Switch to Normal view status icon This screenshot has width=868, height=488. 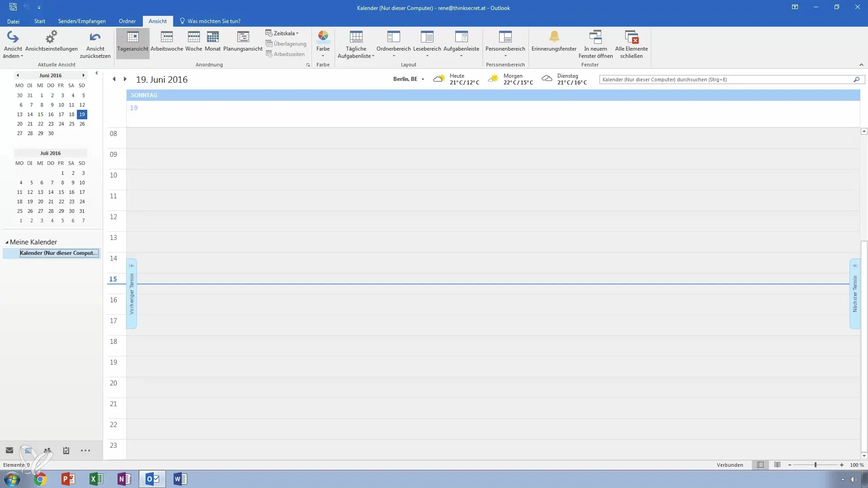coord(760,465)
